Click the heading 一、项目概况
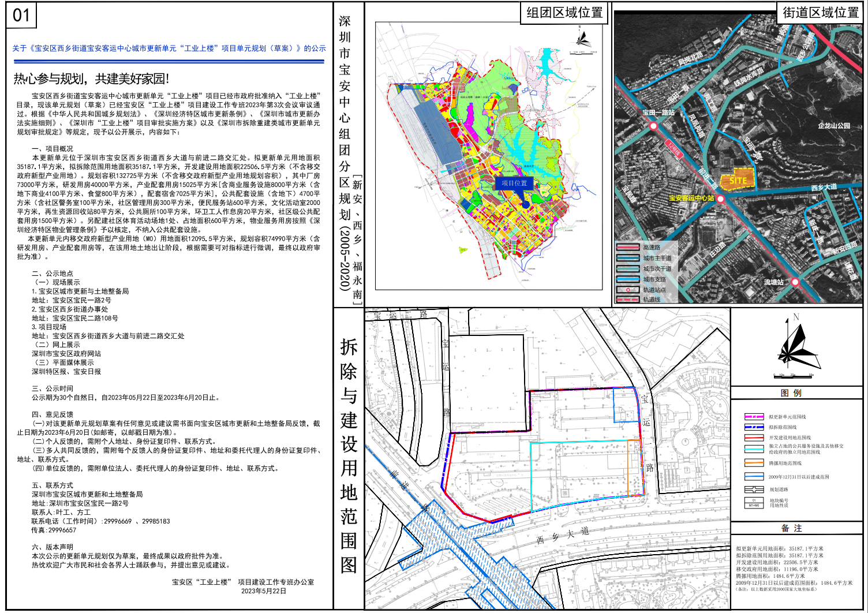Viewport: 868px width, 613px height. 53,149
